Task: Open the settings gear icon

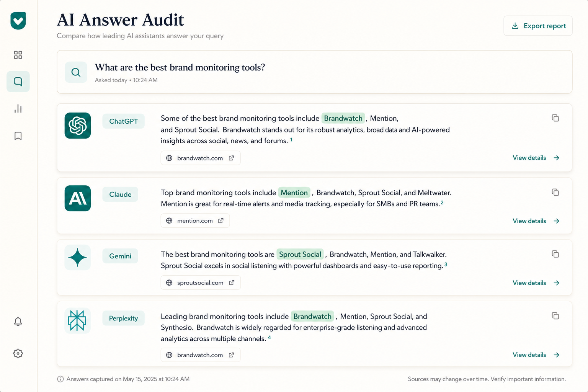Action: click(x=18, y=353)
